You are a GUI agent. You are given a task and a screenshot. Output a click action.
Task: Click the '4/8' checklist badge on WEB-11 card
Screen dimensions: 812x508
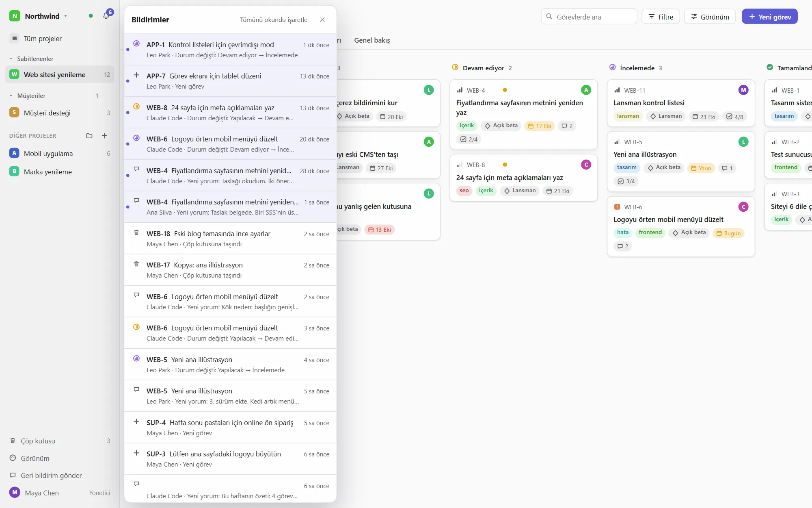734,117
